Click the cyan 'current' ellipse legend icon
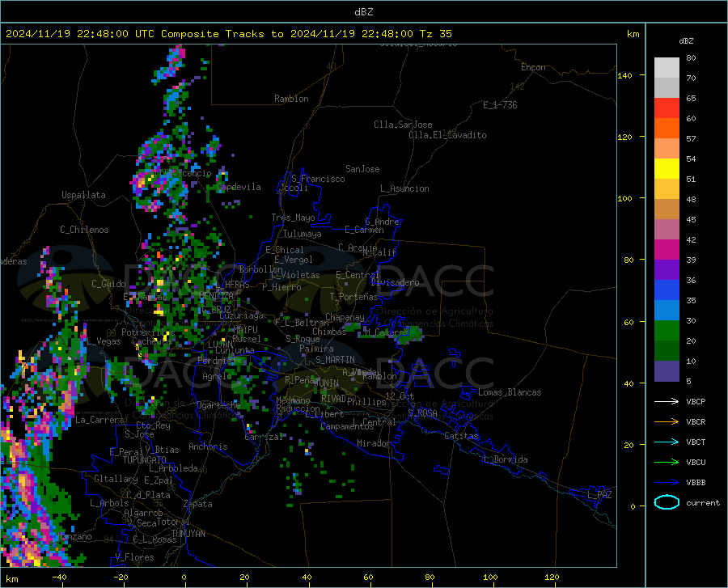Image resolution: width=728 pixels, height=588 pixels. tap(667, 502)
